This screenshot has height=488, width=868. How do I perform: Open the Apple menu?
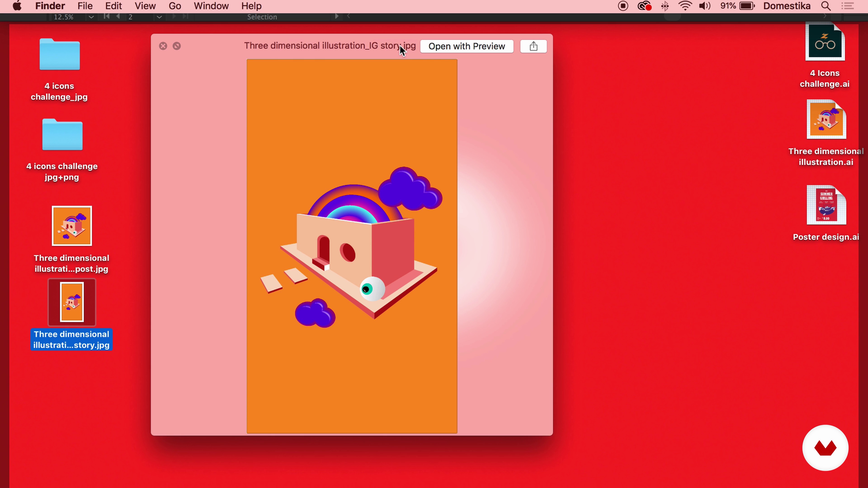coord(17,6)
